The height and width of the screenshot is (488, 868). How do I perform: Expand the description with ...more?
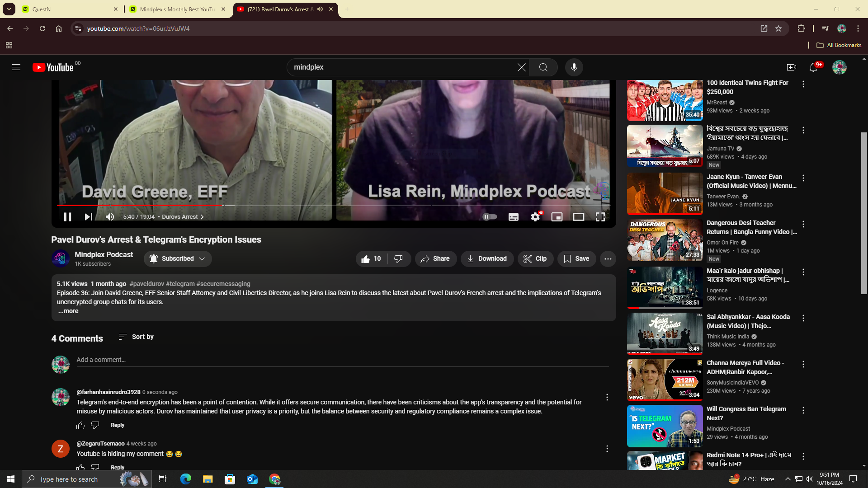(x=68, y=311)
